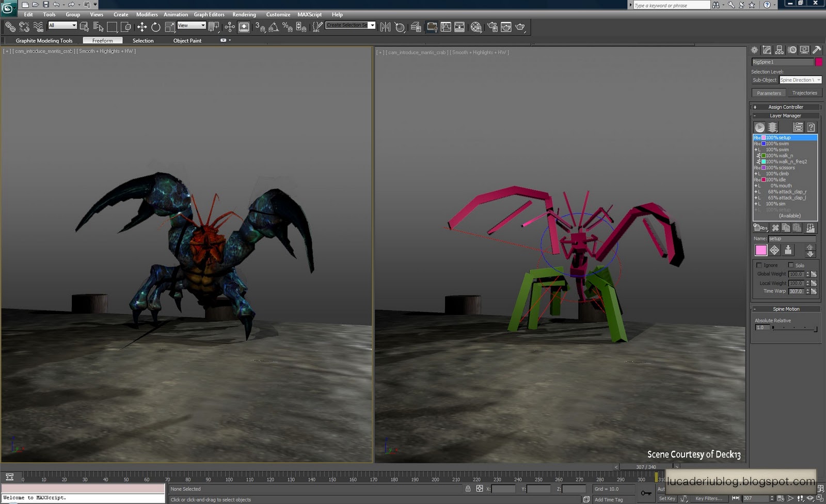Collapse layer icon beside paste
This screenshot has width=826, height=504.
[810, 227]
